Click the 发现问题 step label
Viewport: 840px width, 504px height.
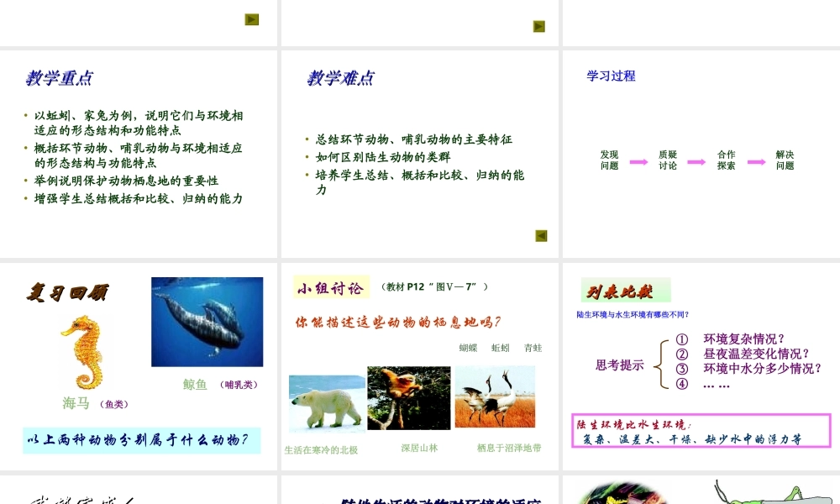[609, 160]
